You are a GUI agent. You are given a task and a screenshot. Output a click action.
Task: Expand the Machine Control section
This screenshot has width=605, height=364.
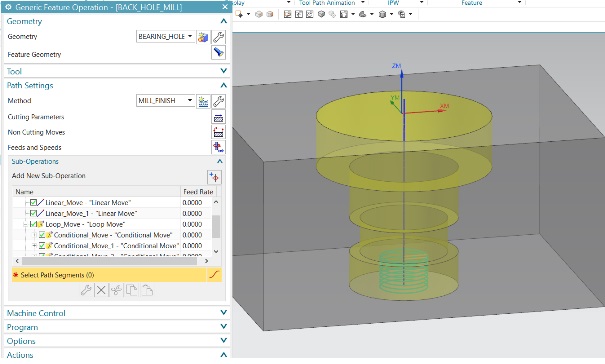(x=223, y=312)
